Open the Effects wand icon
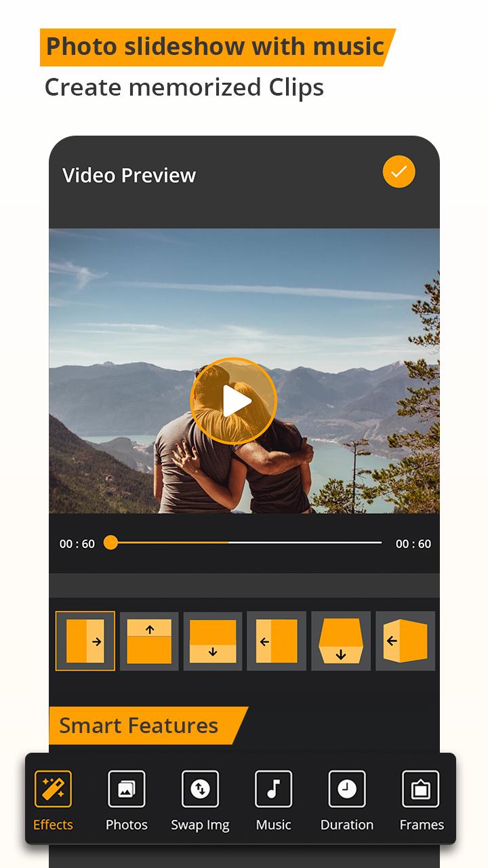Image resolution: width=488 pixels, height=868 pixels. tap(53, 789)
